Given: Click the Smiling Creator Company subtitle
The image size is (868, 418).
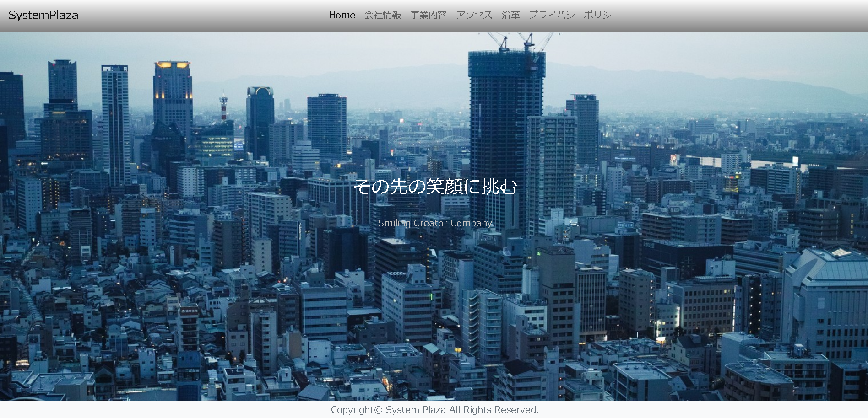Looking at the screenshot, I should pos(434,223).
